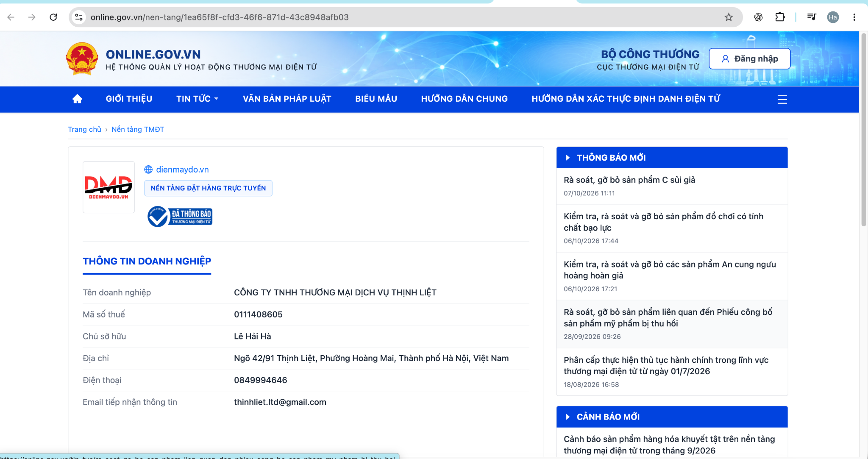
Task: Bookmark this page with star icon
Action: point(729,17)
